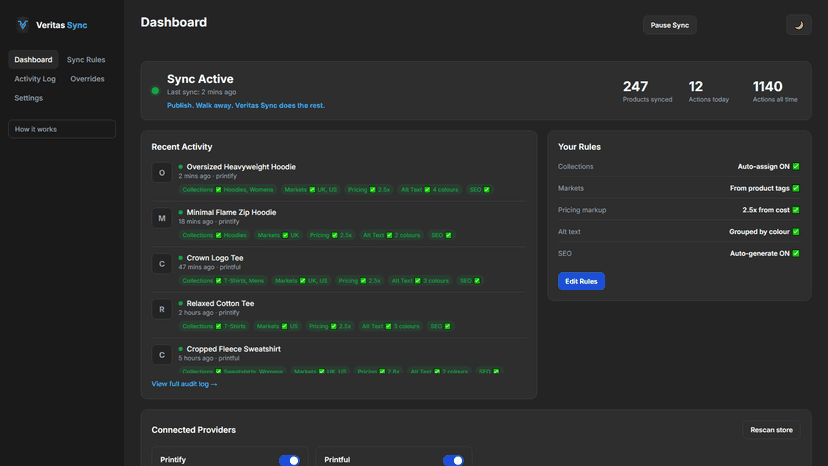Image resolution: width=828 pixels, height=466 pixels.
Task: Click the Relaxed Cotton Tee title
Action: (220, 303)
